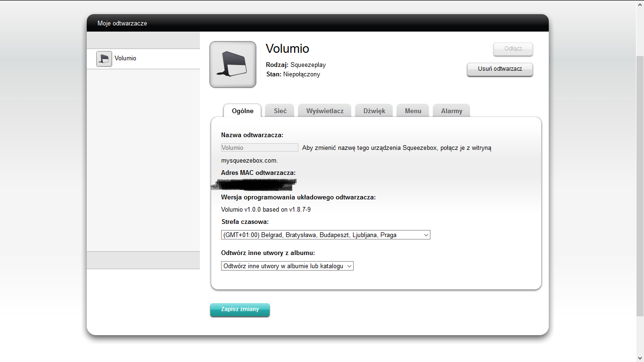Viewport: 644px width, 362px height.
Task: Switch to the Alarmy tab
Action: 452,111
